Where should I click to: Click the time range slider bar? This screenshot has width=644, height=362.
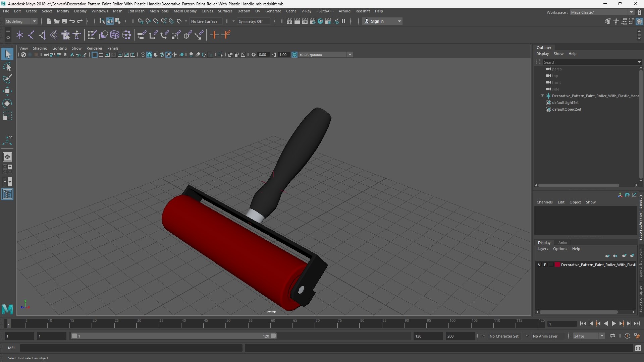[x=174, y=336]
